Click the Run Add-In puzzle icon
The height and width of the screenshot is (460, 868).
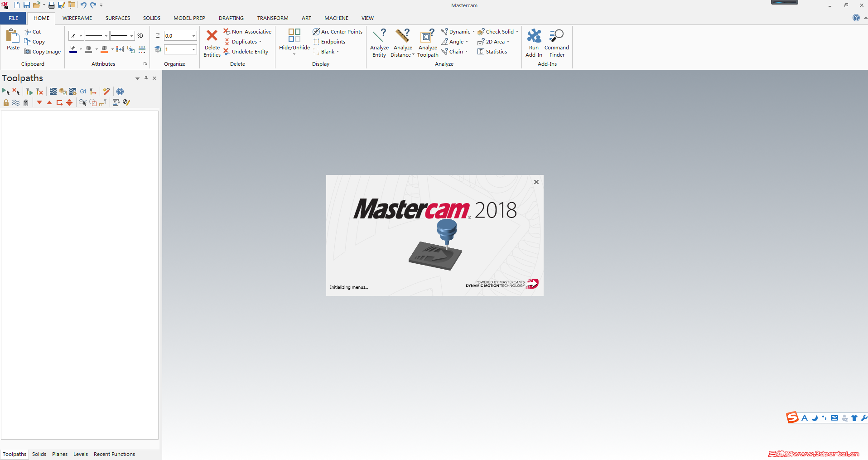point(534,35)
